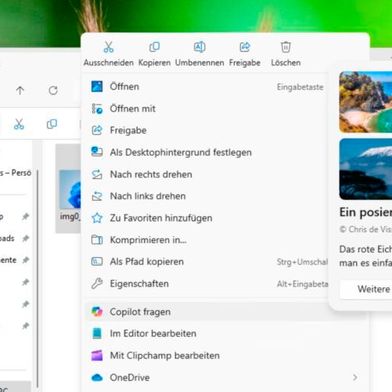Choose Öffnen from the context menu
392x392 pixels.
207,87
